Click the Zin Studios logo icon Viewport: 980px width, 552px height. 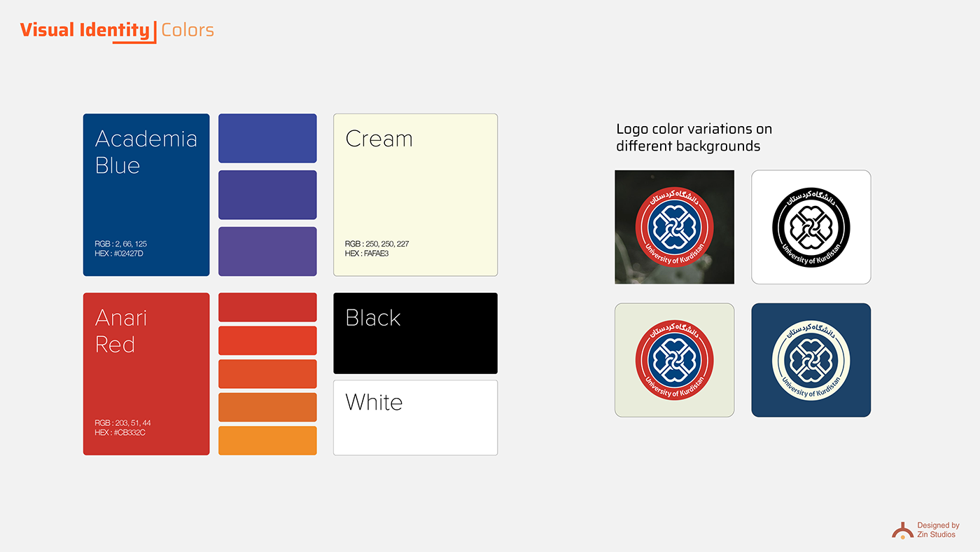pos(902,530)
